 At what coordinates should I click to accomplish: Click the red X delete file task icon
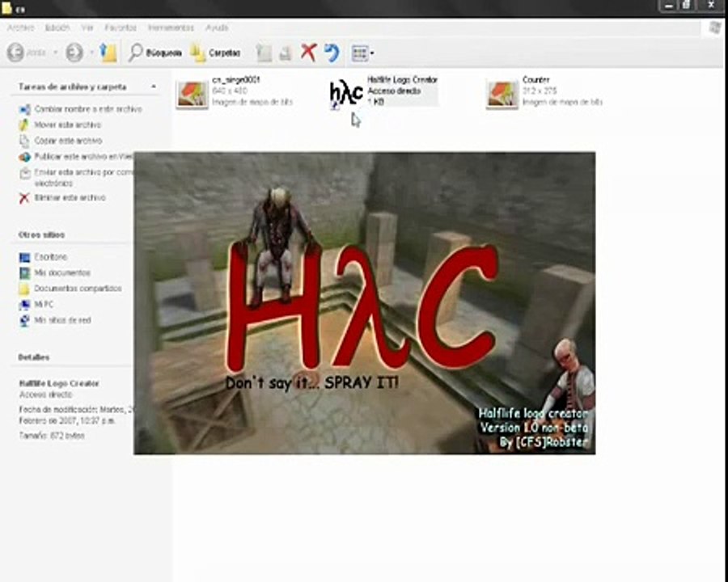pyautogui.click(x=24, y=198)
